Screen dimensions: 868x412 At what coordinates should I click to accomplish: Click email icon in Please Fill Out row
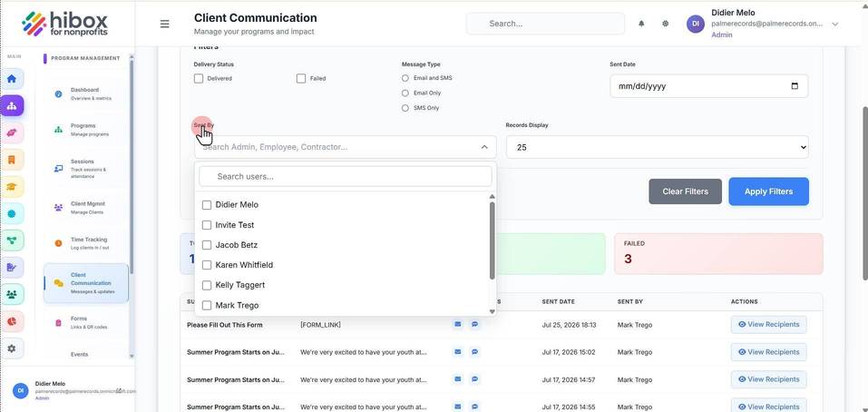coord(458,325)
